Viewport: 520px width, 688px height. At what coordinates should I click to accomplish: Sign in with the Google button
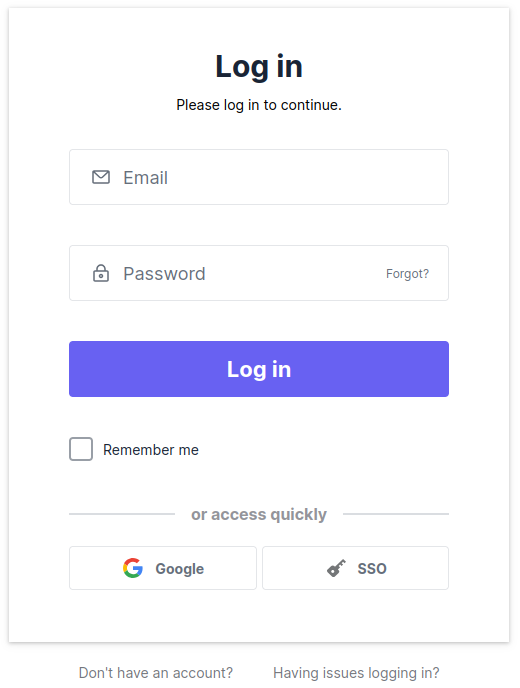click(x=163, y=568)
